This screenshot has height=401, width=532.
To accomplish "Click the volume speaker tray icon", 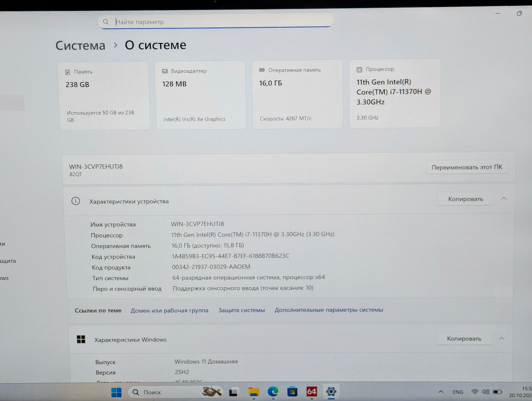I will click(485, 392).
